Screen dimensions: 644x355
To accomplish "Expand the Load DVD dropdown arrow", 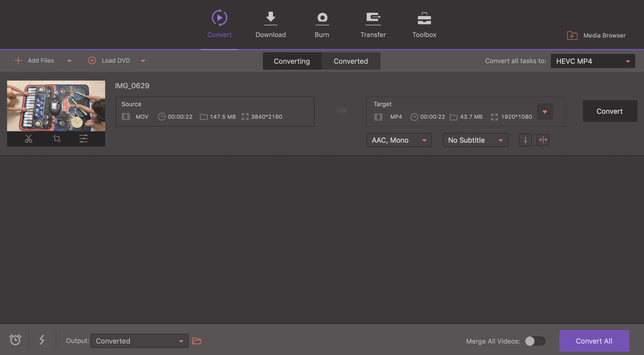I will pos(143,61).
